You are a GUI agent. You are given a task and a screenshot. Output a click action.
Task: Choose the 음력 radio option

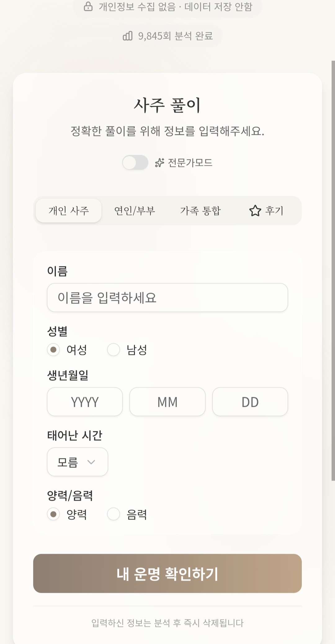pyautogui.click(x=114, y=514)
